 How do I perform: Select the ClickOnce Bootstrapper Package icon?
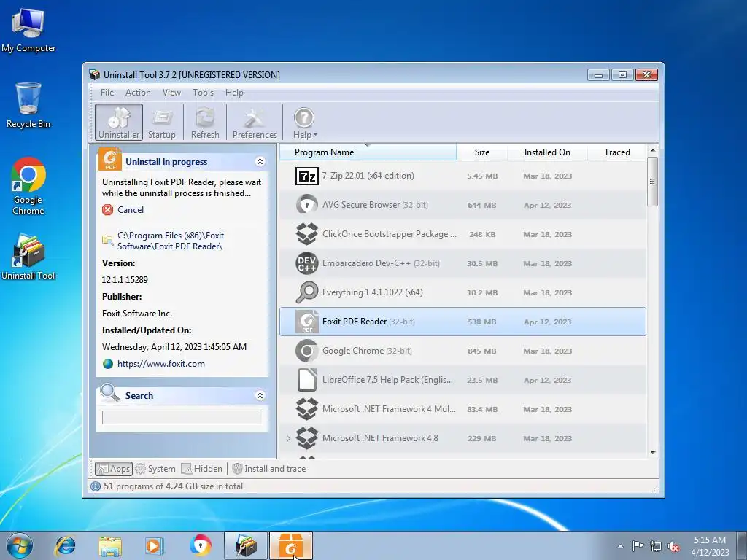tap(307, 234)
